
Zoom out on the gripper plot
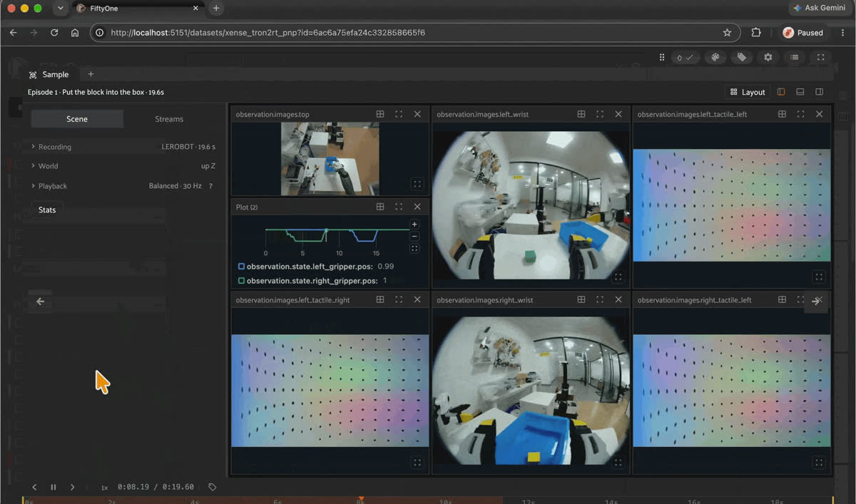[414, 237]
